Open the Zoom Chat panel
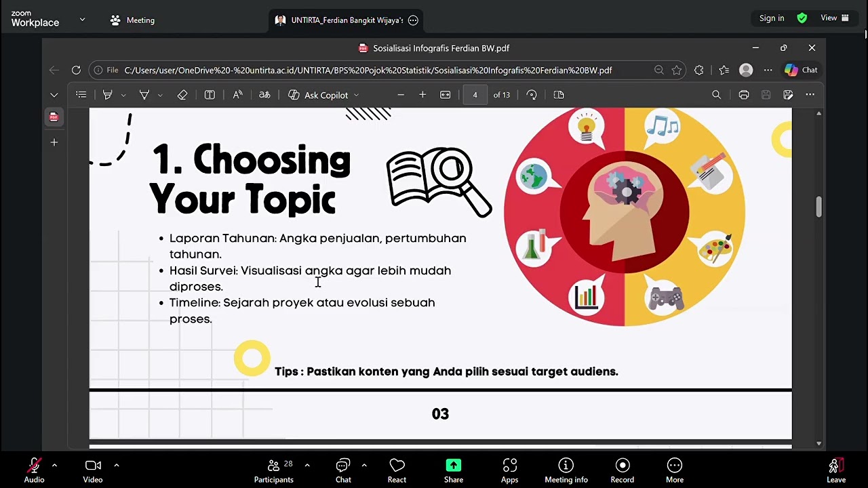The width and height of the screenshot is (868, 488). click(343, 470)
